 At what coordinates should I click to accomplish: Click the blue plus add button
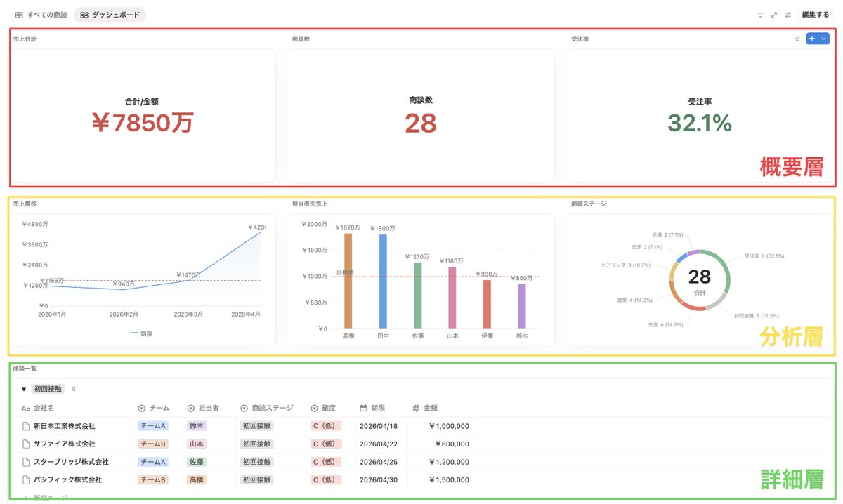(812, 39)
